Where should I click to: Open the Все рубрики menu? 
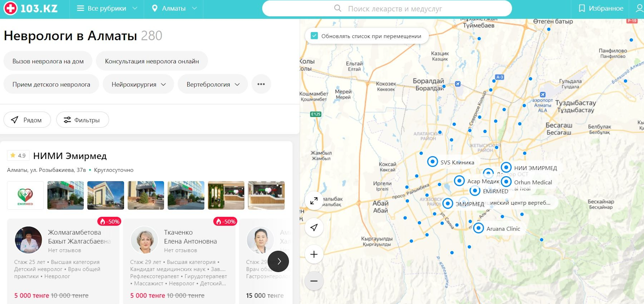107,9
